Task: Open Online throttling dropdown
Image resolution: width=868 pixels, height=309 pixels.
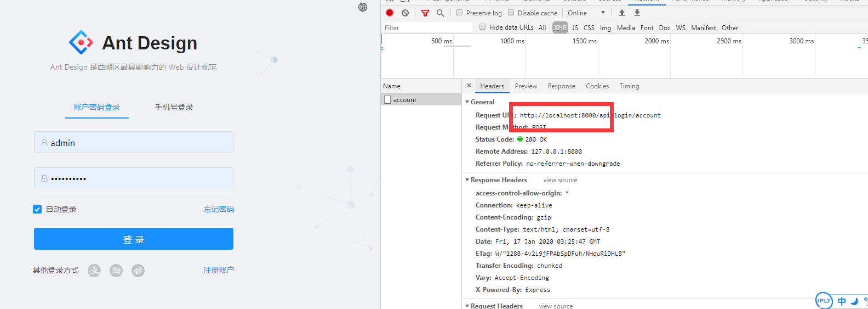Action: click(x=586, y=13)
